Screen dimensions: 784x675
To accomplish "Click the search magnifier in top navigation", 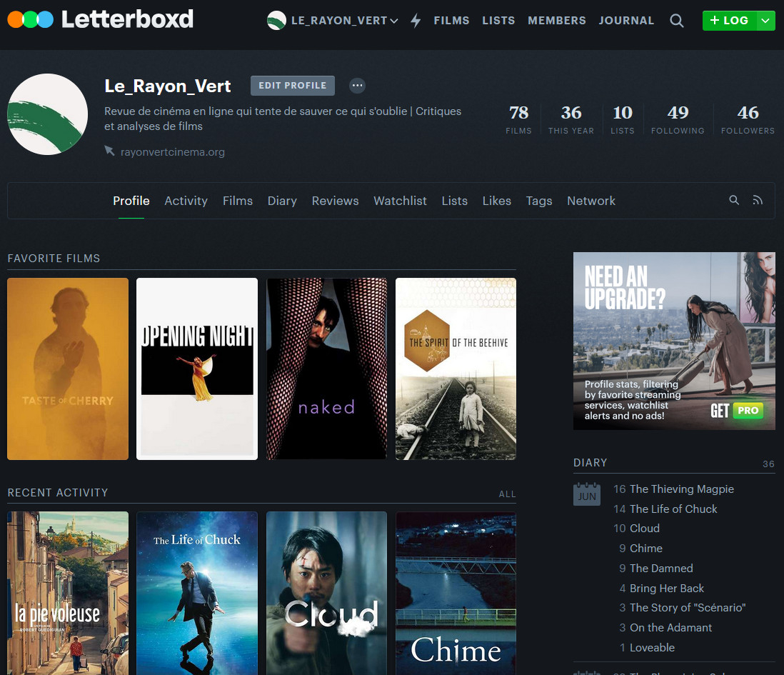I will click(677, 21).
